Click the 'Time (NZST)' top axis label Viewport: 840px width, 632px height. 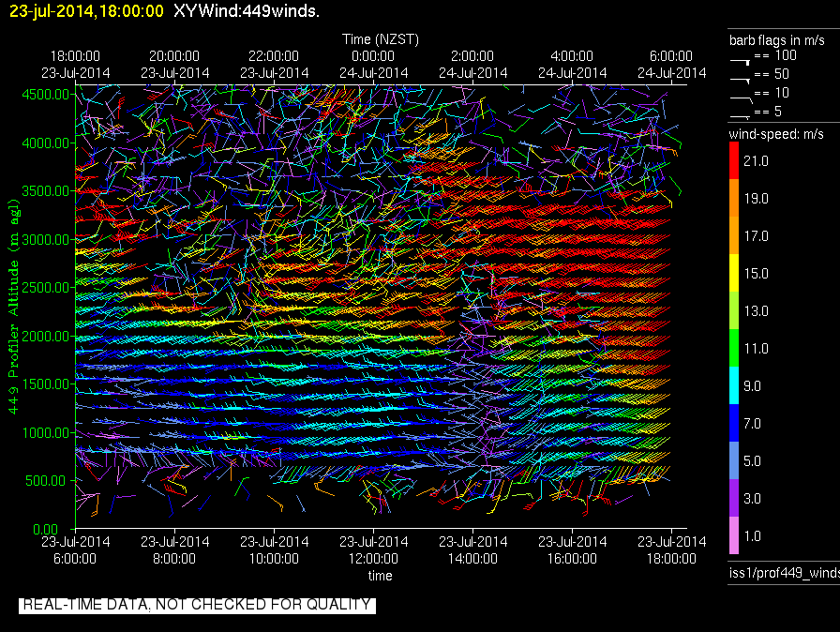(x=381, y=39)
